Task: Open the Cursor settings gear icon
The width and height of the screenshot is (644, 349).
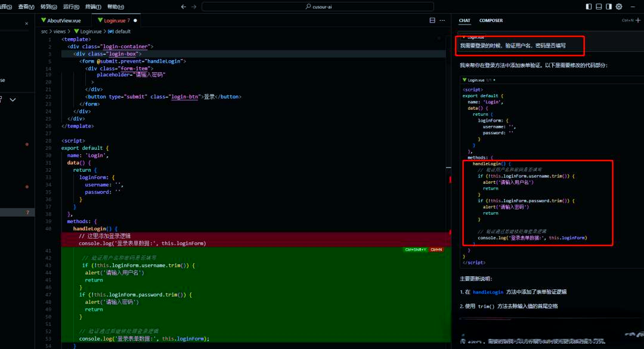Action: coord(618,7)
